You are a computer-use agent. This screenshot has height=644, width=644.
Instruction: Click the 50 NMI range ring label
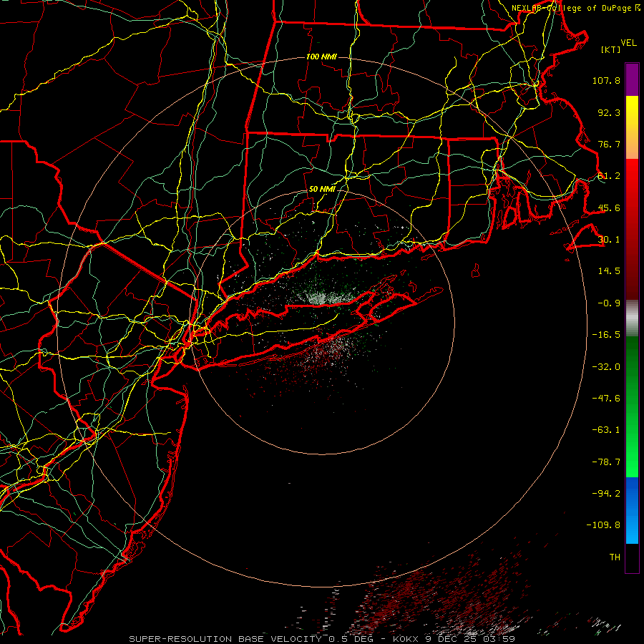(x=322, y=190)
